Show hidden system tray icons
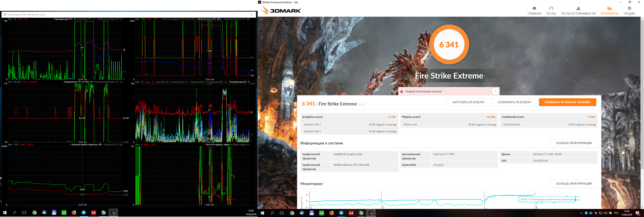 point(581,213)
